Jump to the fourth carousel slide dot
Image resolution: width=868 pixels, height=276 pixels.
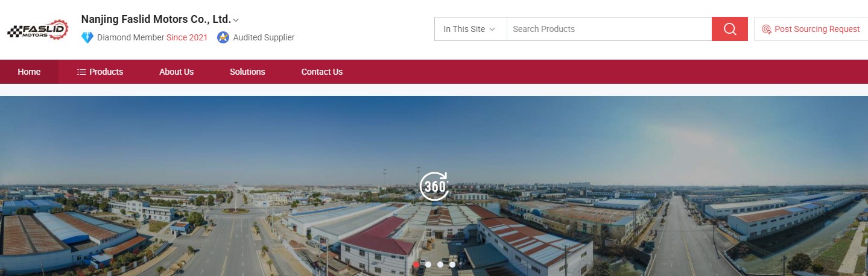[x=452, y=264]
